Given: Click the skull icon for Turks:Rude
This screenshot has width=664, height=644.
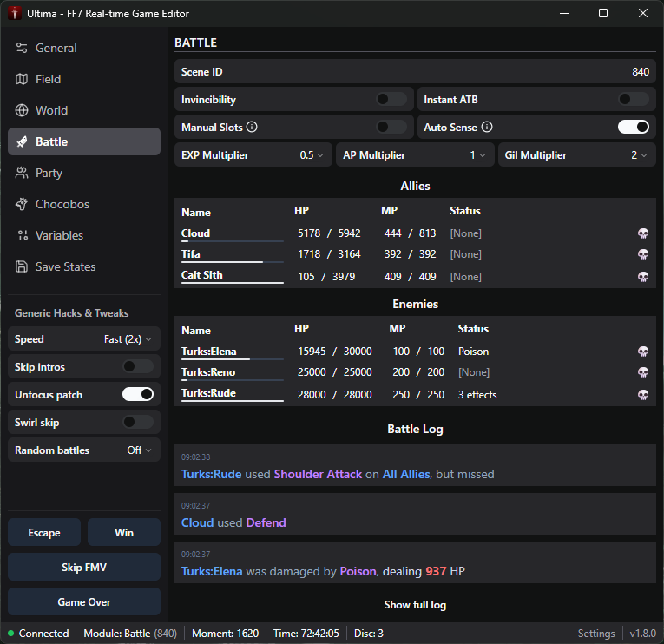Looking at the screenshot, I should [x=643, y=395].
